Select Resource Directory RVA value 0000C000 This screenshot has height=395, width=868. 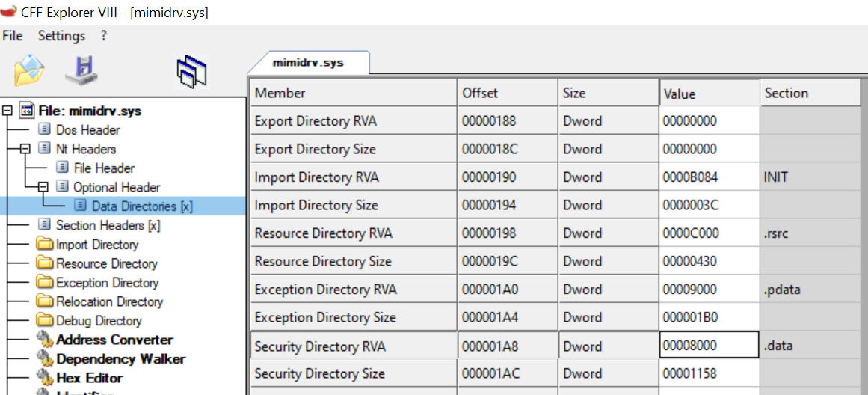[709, 233]
